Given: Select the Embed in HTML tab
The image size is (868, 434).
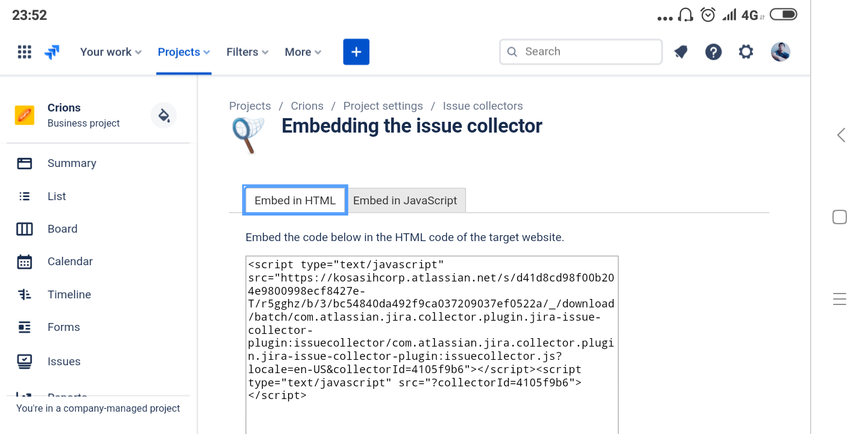Looking at the screenshot, I should [x=295, y=201].
